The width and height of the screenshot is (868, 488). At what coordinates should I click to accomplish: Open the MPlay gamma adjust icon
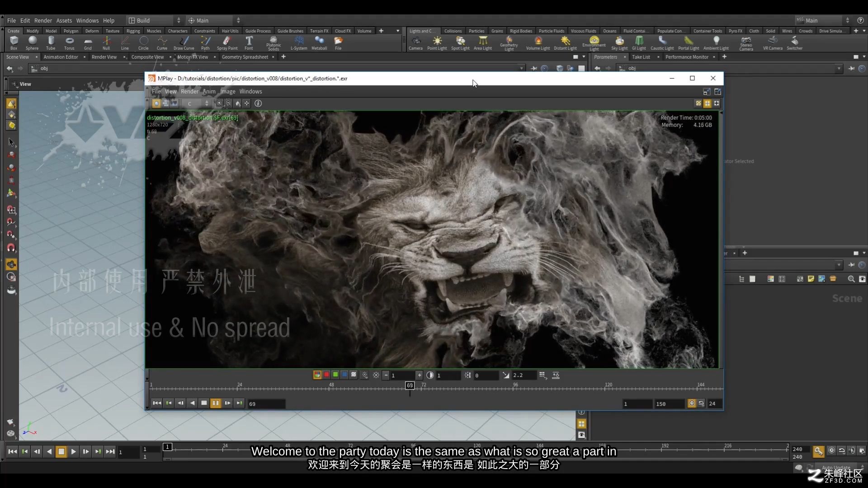(x=506, y=375)
